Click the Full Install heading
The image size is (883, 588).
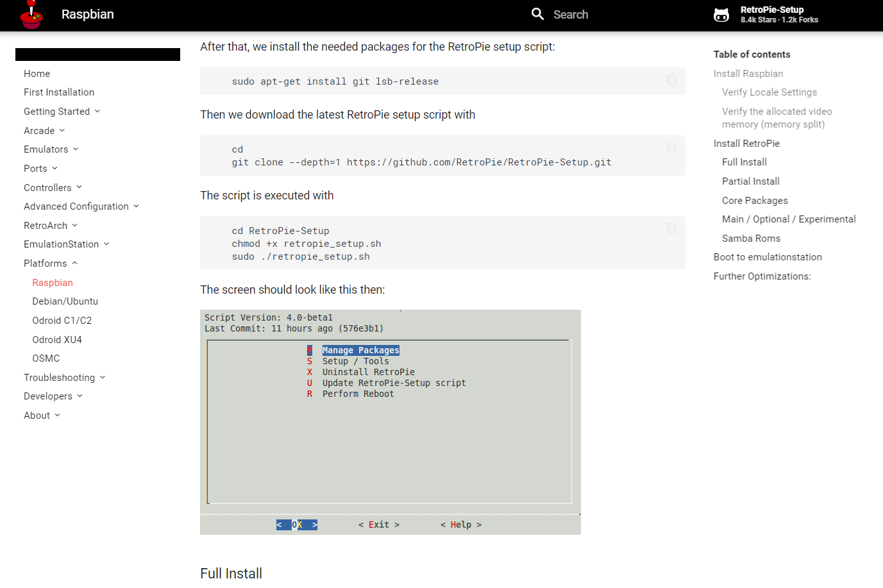click(231, 573)
